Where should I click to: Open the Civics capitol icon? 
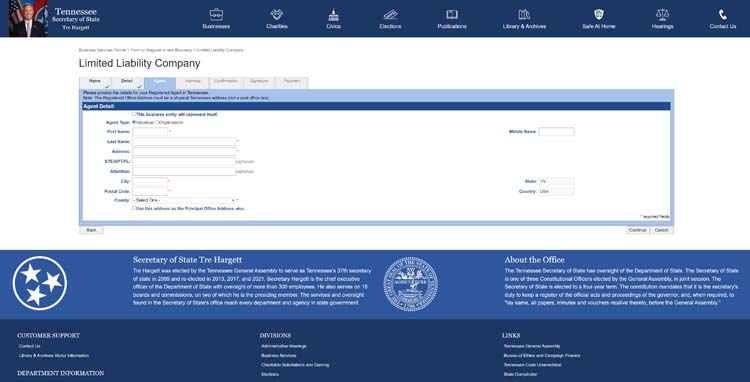coord(333,14)
